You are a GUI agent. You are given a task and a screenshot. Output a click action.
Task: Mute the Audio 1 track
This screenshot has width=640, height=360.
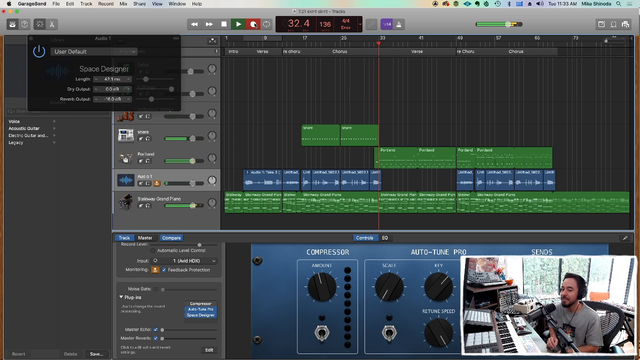tap(141, 183)
